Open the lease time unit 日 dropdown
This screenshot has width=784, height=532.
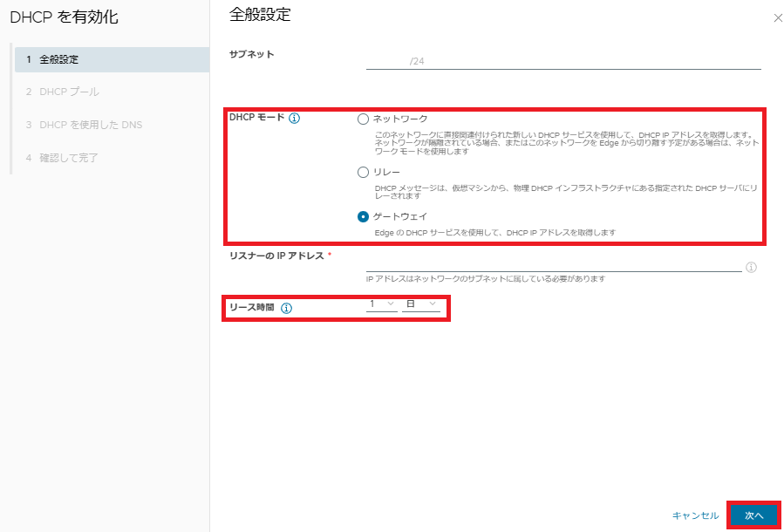click(x=421, y=304)
